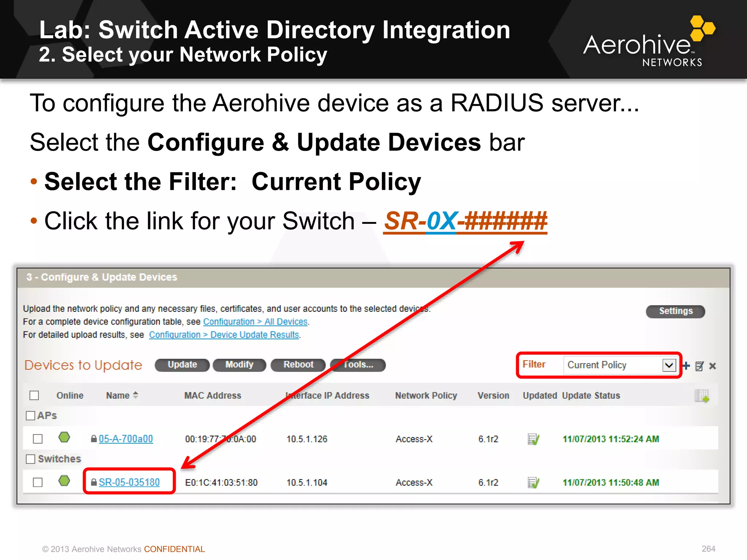Click the Reboot button
This screenshot has height=560, width=747.
tap(298, 365)
